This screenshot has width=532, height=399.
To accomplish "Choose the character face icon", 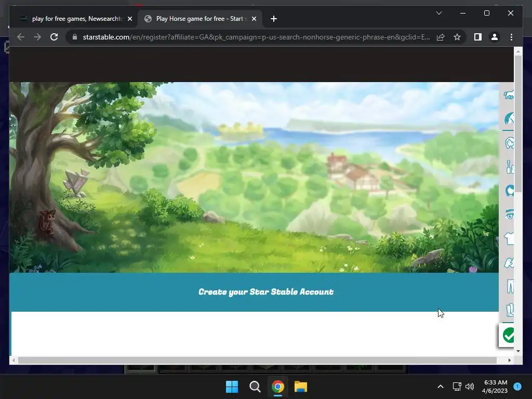I will point(509,143).
